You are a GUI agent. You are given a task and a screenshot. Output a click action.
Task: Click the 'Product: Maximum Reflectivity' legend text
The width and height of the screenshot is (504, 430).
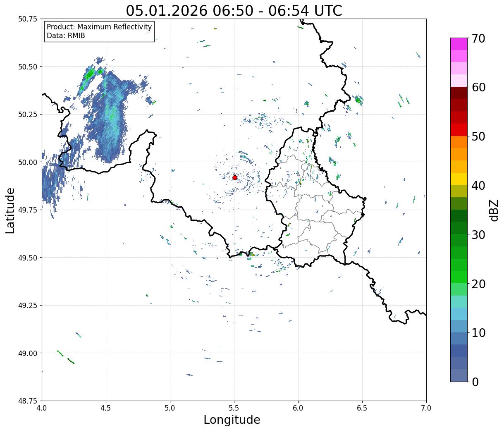[99, 27]
